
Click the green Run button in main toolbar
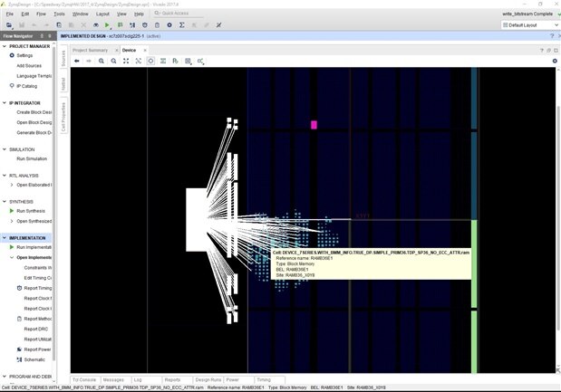point(107,25)
